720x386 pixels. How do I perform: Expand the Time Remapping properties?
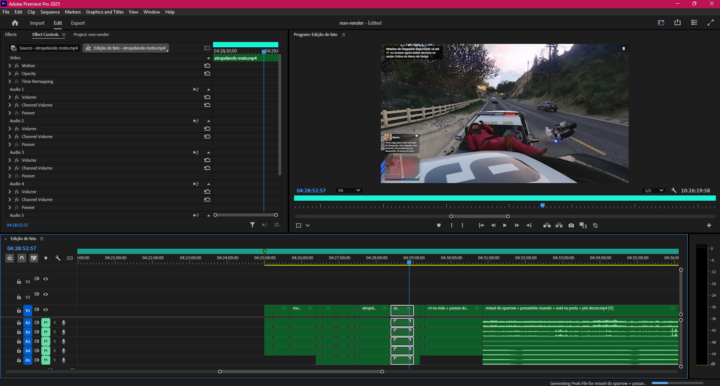point(10,81)
